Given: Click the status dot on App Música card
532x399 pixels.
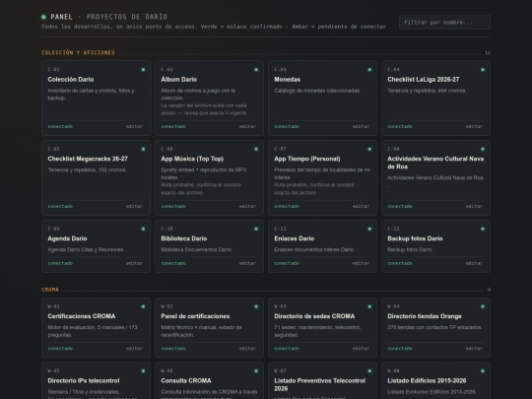Looking at the screenshot, I should click(256, 149).
